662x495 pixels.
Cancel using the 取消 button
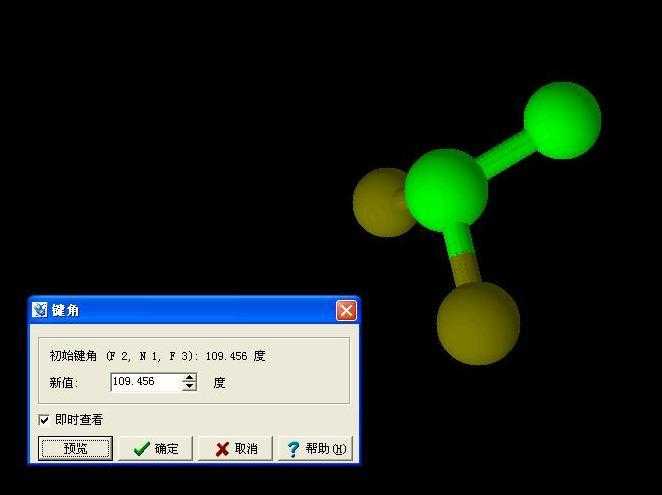pyautogui.click(x=235, y=449)
